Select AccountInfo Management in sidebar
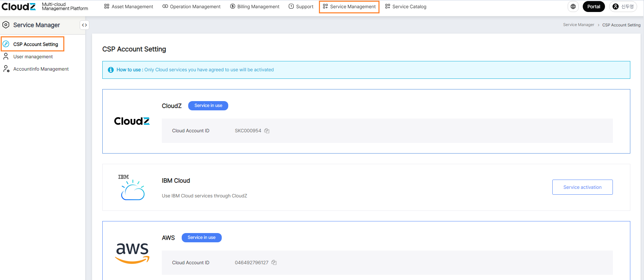 [41, 69]
